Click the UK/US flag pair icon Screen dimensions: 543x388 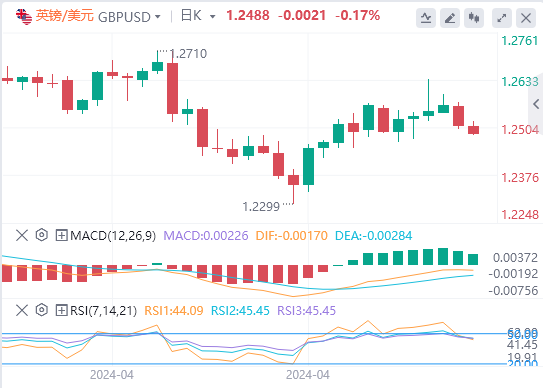coord(24,17)
